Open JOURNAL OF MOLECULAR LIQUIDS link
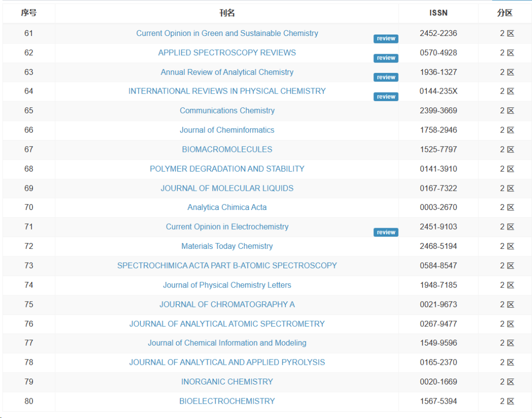The height and width of the screenshot is (418, 532). click(227, 188)
